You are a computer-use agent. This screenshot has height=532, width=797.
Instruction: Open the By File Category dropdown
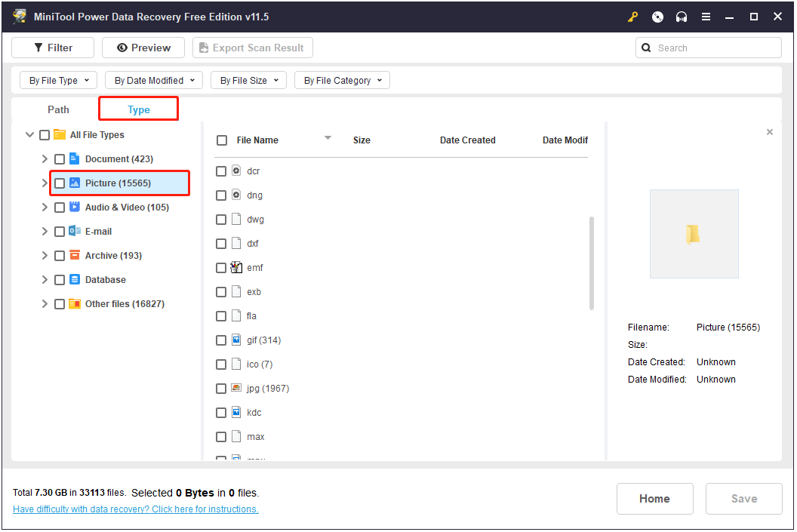click(x=342, y=80)
